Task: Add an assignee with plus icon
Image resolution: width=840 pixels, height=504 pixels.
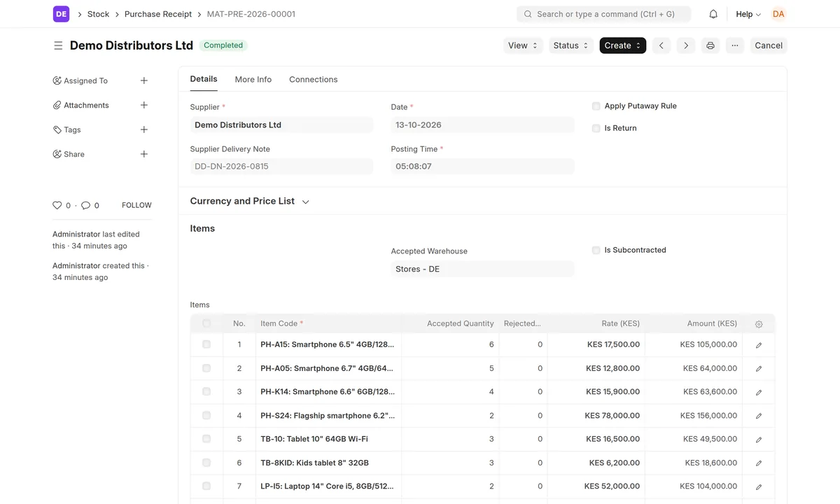Action: (x=144, y=80)
